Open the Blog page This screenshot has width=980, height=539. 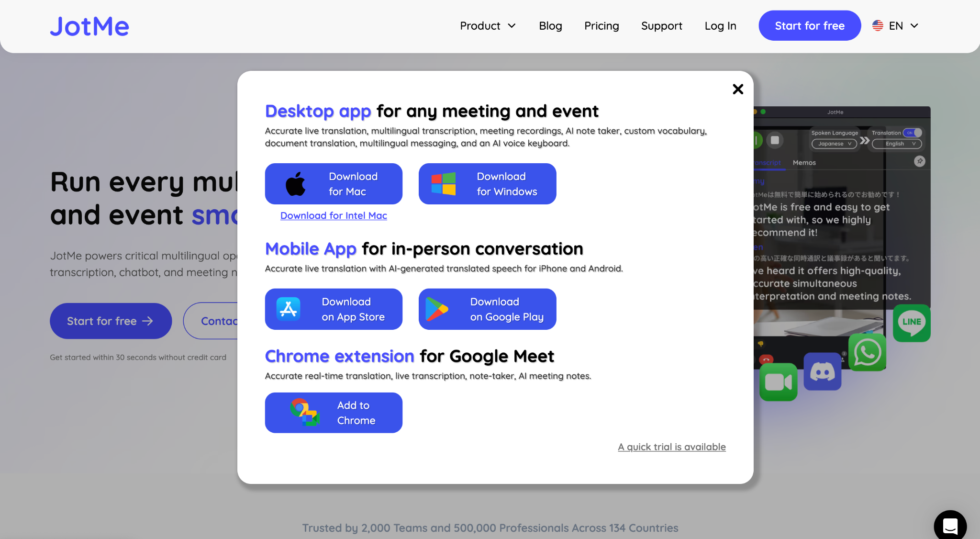550,26
